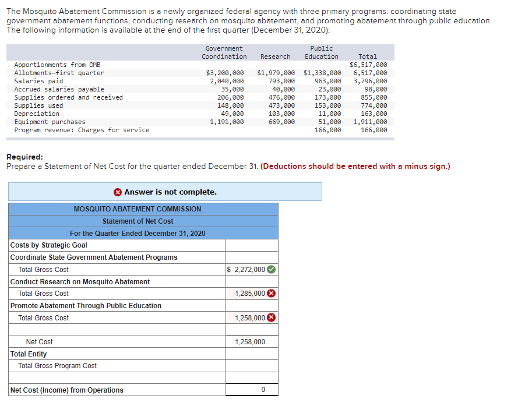The height and width of the screenshot is (413, 532).
Task: Select the 0 value for Net Cost from Operations
Action: click(x=252, y=388)
